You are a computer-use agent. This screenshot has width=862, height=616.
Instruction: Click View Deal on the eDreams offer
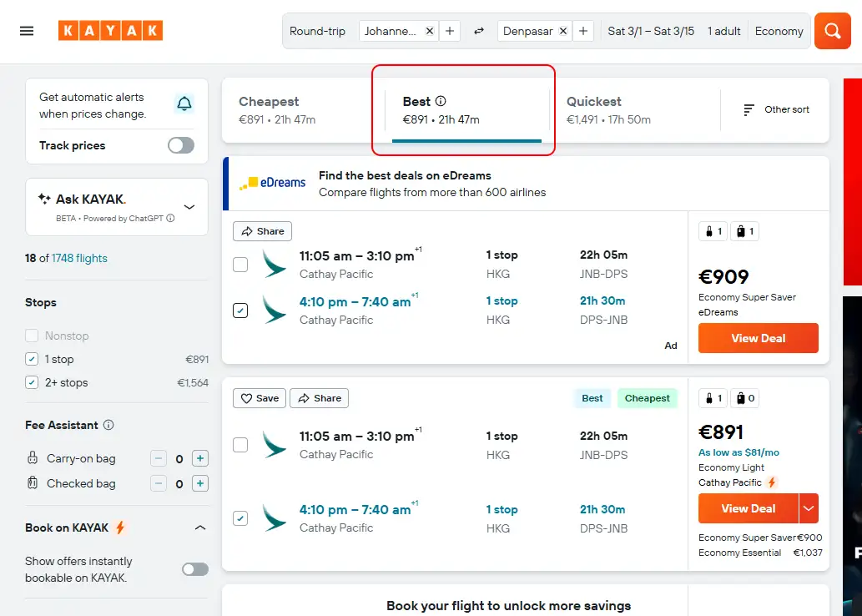758,338
